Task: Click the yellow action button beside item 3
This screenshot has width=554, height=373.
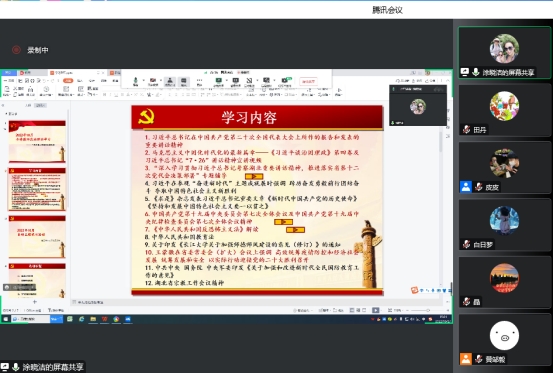Action: [x=254, y=176]
